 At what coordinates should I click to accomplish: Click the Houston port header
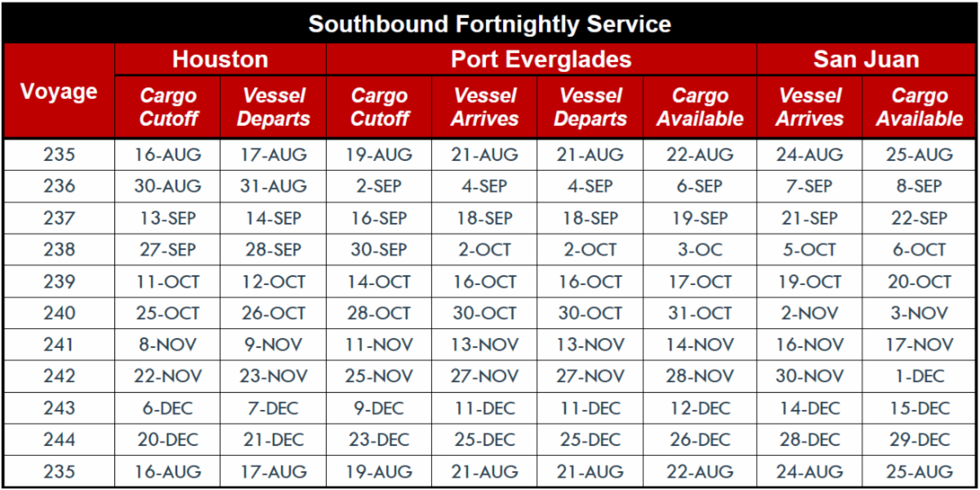pos(220,60)
